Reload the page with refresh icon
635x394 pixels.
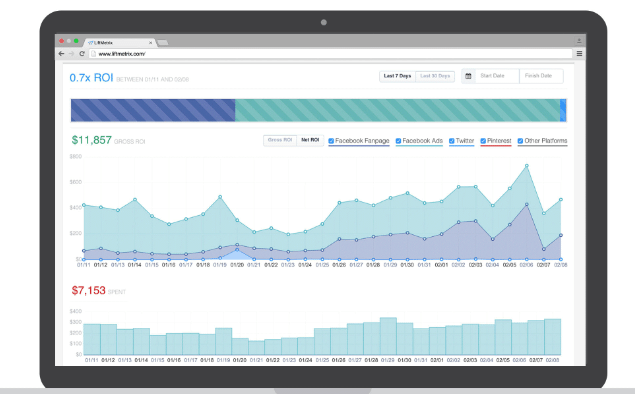(82, 53)
